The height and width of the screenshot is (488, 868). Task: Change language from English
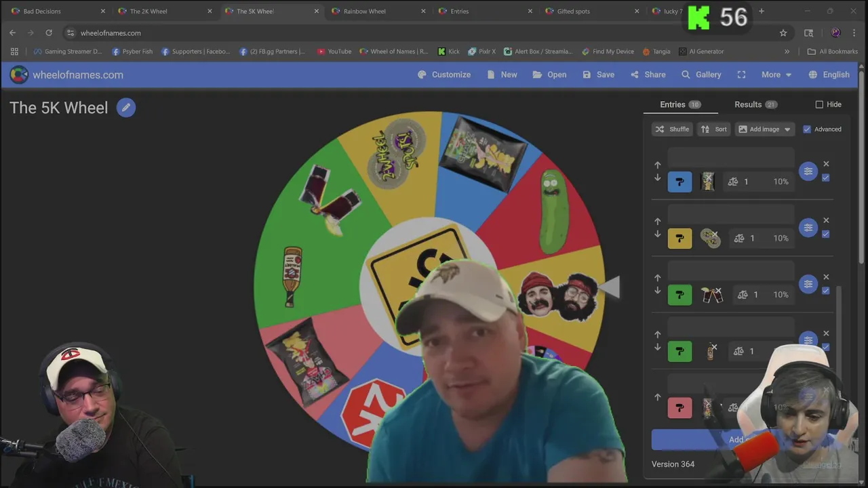coord(829,75)
